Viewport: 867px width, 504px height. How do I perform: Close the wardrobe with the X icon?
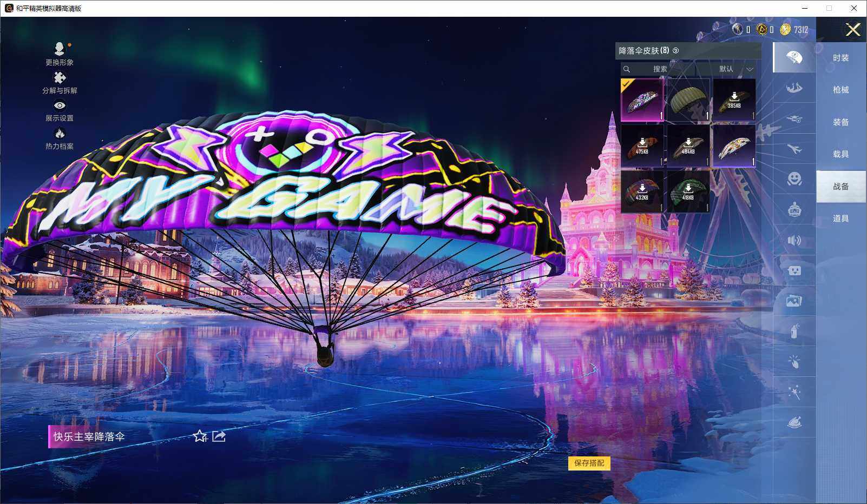(853, 30)
